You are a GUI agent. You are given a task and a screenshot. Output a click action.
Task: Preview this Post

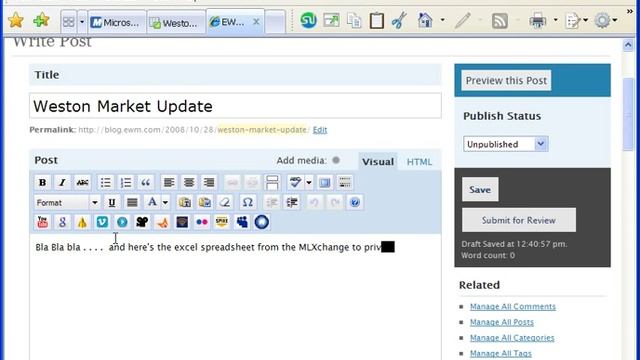coord(506,80)
